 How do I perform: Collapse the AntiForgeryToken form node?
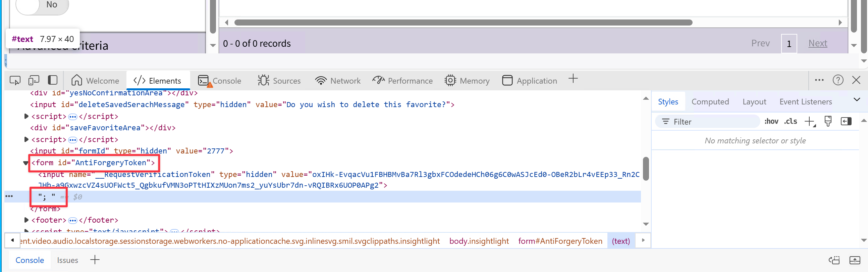coord(25,163)
